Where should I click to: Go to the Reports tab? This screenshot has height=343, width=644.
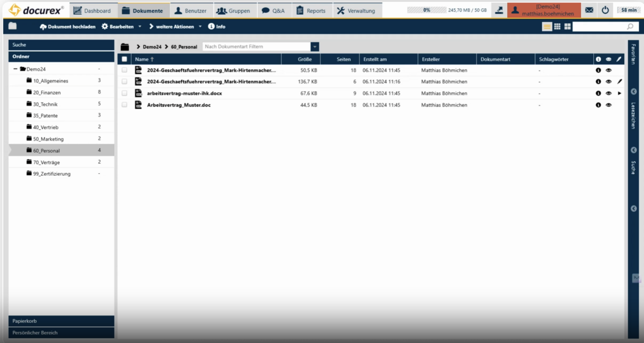pos(311,10)
